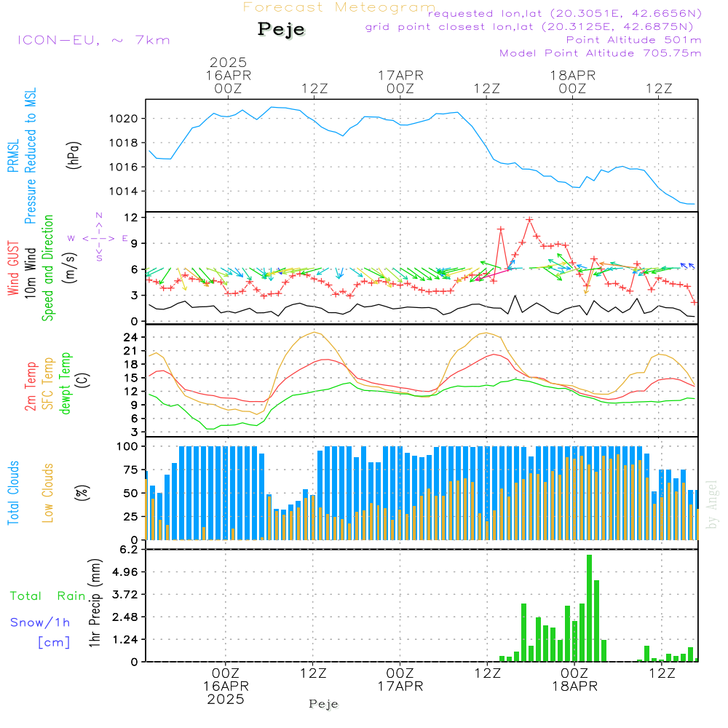
Task: Click the 1hr Precip (mm) axis label
Action: (95, 603)
